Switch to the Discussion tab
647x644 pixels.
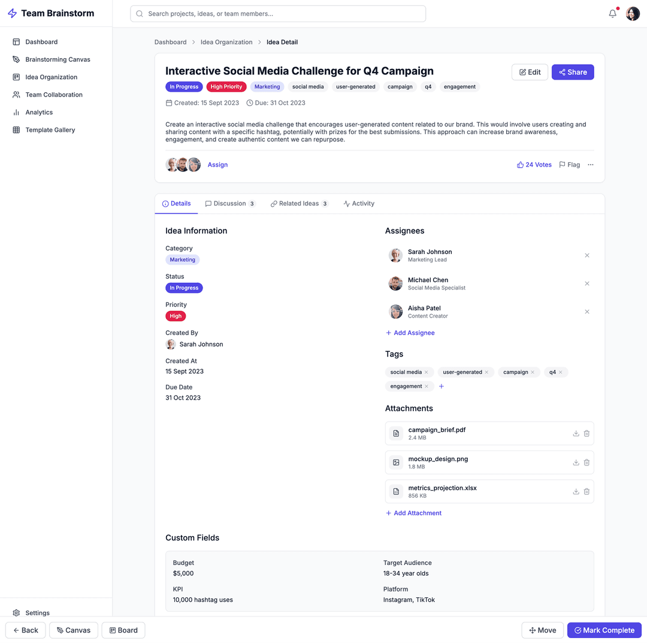coord(230,204)
